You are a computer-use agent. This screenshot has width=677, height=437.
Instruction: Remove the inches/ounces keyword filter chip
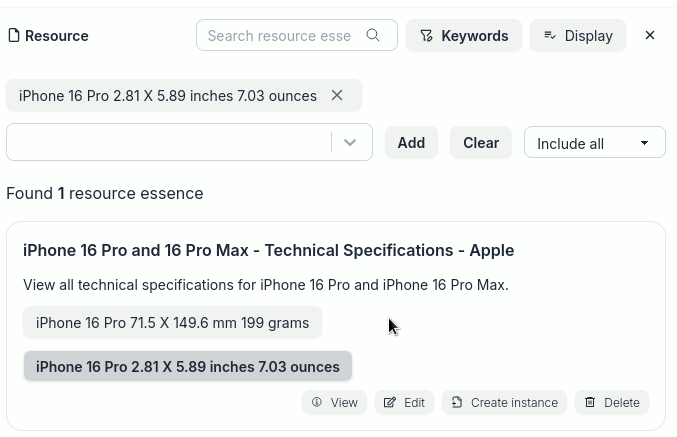click(337, 95)
